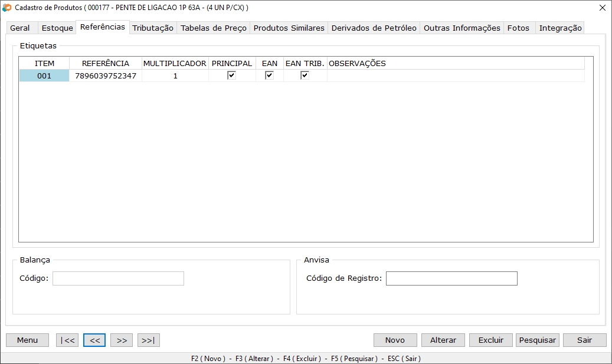Click the Balança Código input field
Screen dimensions: 612x364
click(x=118, y=278)
